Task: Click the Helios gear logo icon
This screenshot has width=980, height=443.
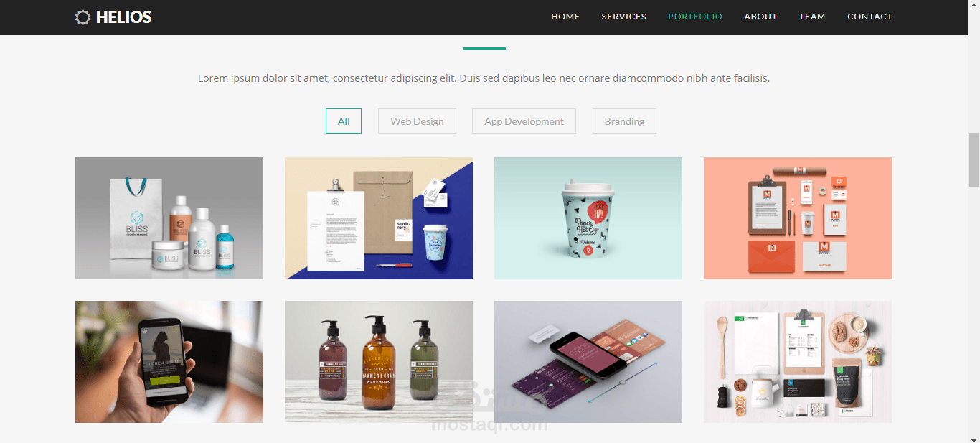Action: point(83,17)
